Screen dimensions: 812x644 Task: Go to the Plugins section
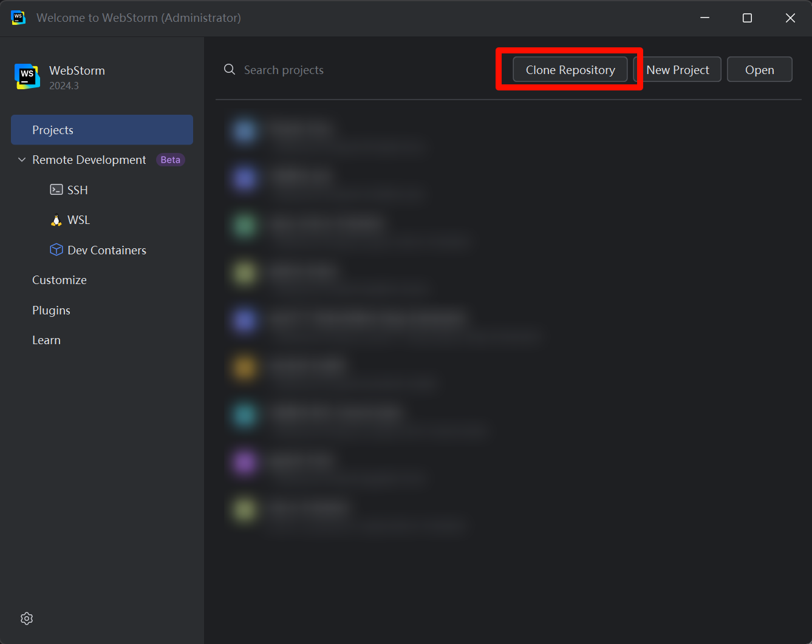tap(51, 310)
